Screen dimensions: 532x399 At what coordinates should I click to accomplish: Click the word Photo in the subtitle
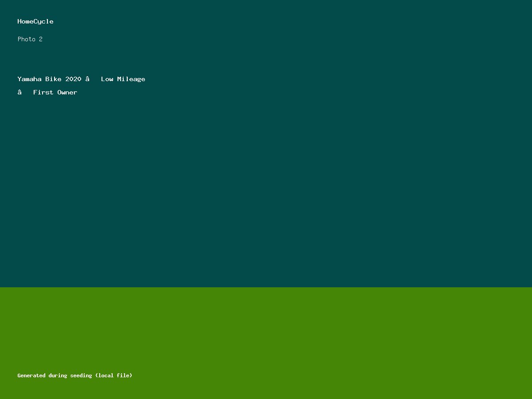coord(26,39)
